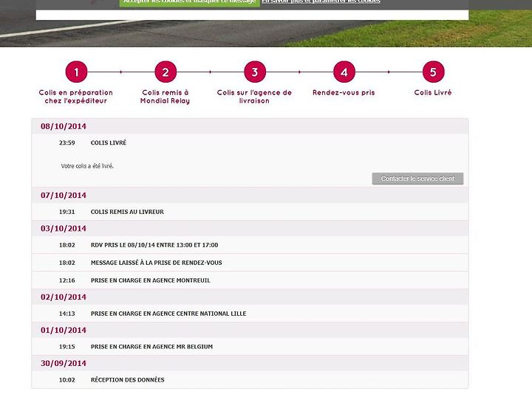
Task: Click step 3 circle icon
Action: 255,72
